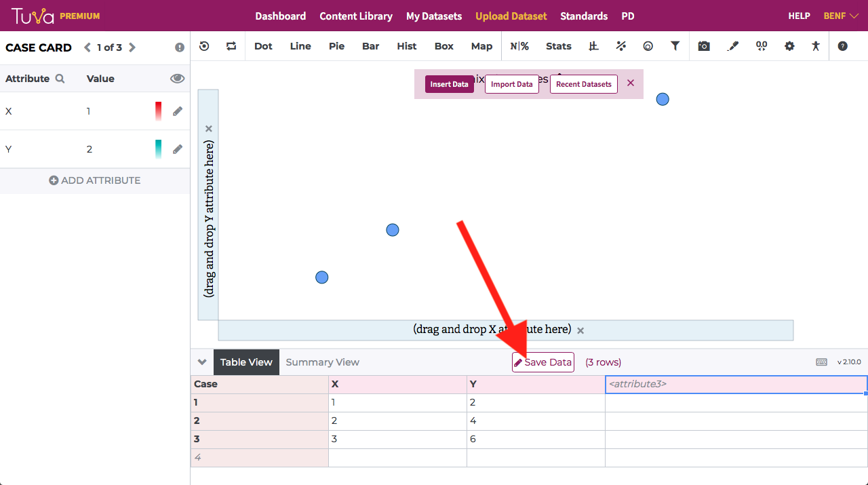Select the X column header in table

[398, 385]
